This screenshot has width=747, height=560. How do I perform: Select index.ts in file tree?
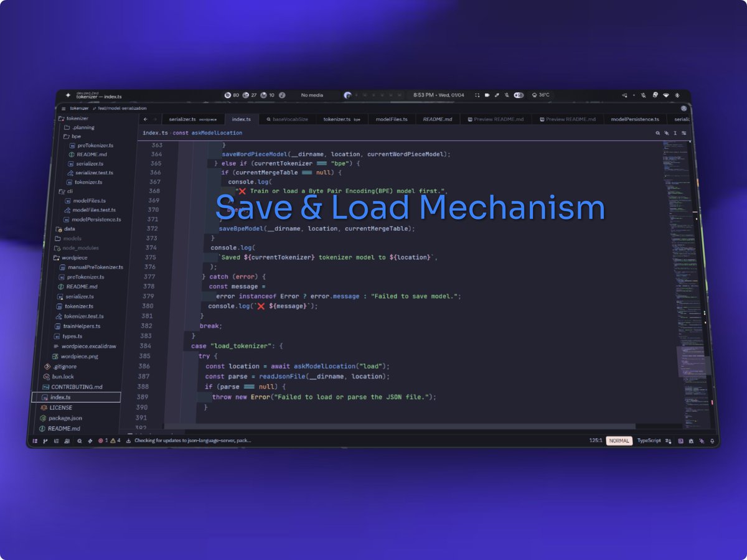[76, 397]
